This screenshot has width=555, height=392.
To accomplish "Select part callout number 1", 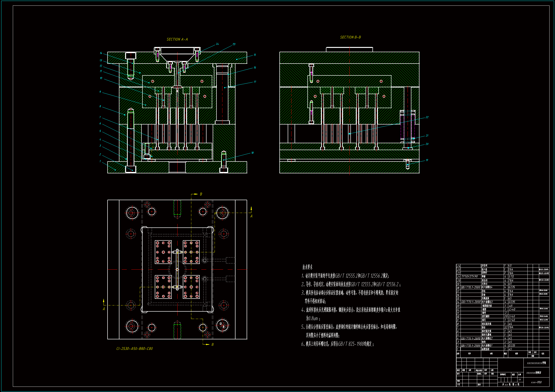I will coord(100,161).
